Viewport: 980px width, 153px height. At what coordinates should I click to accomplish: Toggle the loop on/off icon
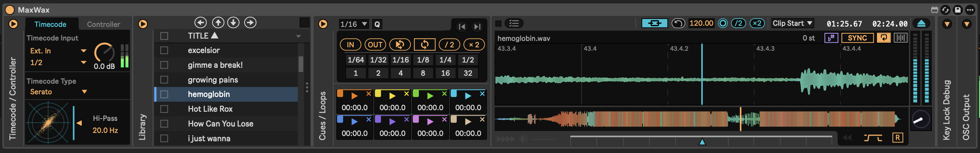tap(424, 45)
